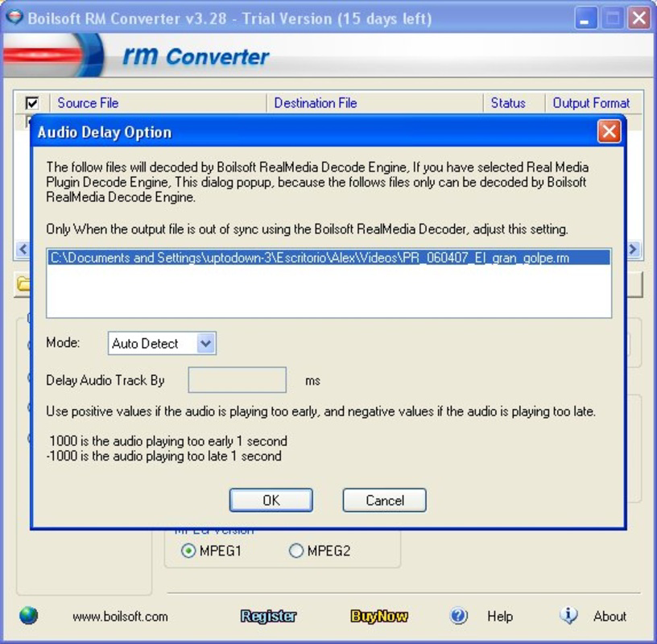Click the Help question mark icon
The height and width of the screenshot is (644, 657).
(458, 616)
